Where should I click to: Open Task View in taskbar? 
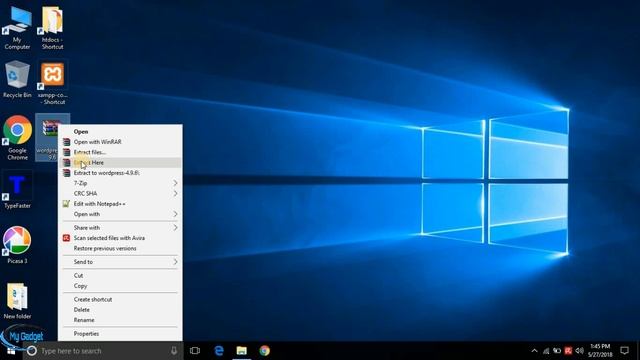195,351
